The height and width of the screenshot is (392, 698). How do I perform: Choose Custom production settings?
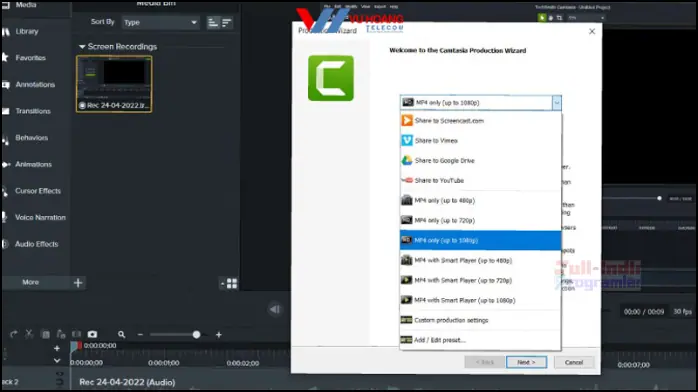480,320
